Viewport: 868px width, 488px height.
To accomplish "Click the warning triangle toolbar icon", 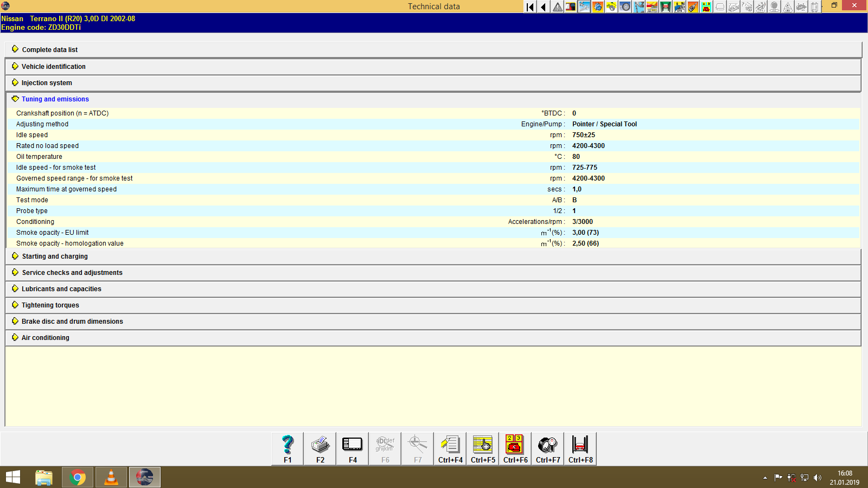I will point(557,7).
